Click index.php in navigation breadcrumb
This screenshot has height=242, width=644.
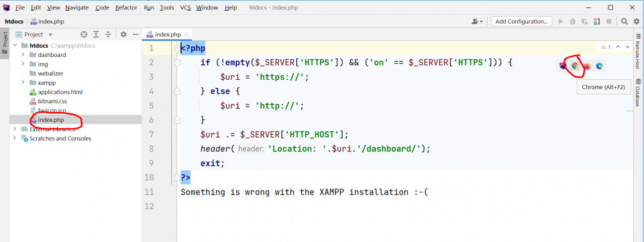click(47, 21)
